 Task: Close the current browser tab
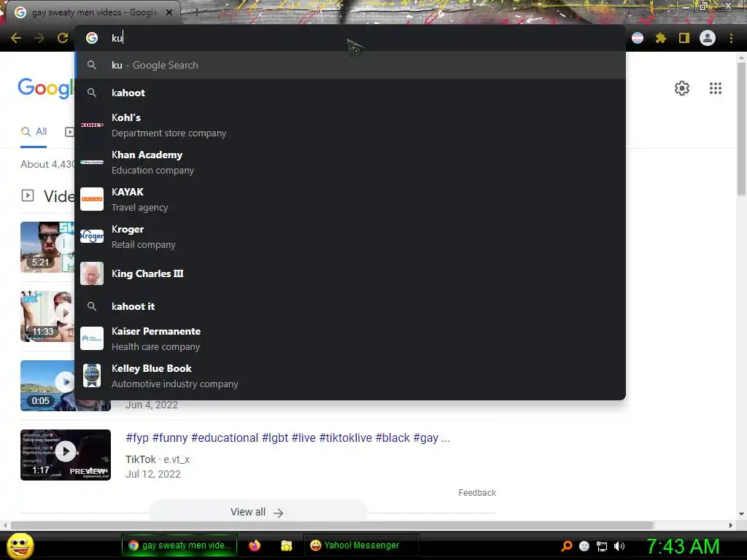[x=169, y=12]
